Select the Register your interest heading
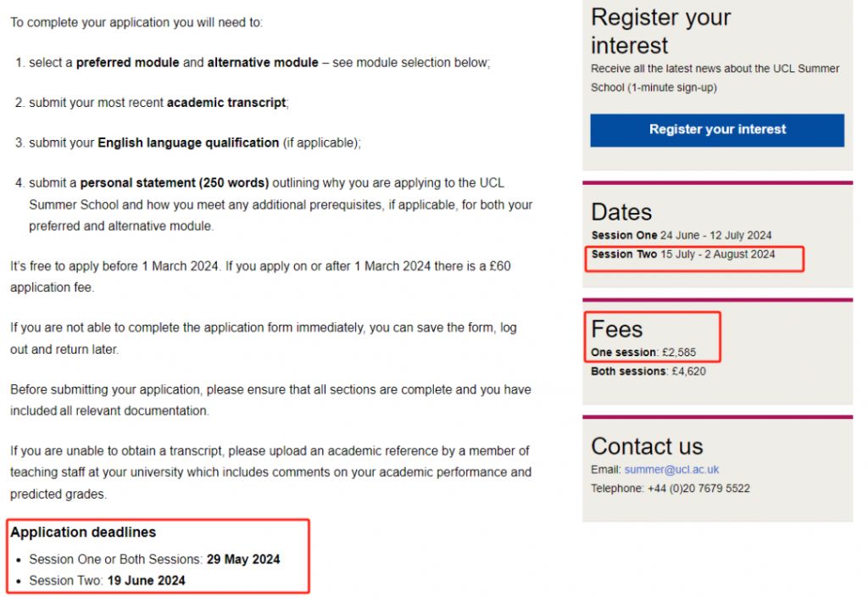868x603 pixels. 661,31
